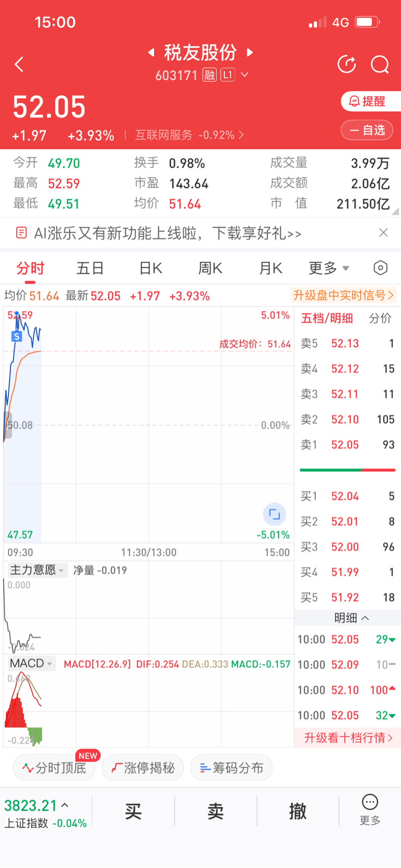Select the 日K chart tab
The height and width of the screenshot is (868, 401).
coord(150,268)
